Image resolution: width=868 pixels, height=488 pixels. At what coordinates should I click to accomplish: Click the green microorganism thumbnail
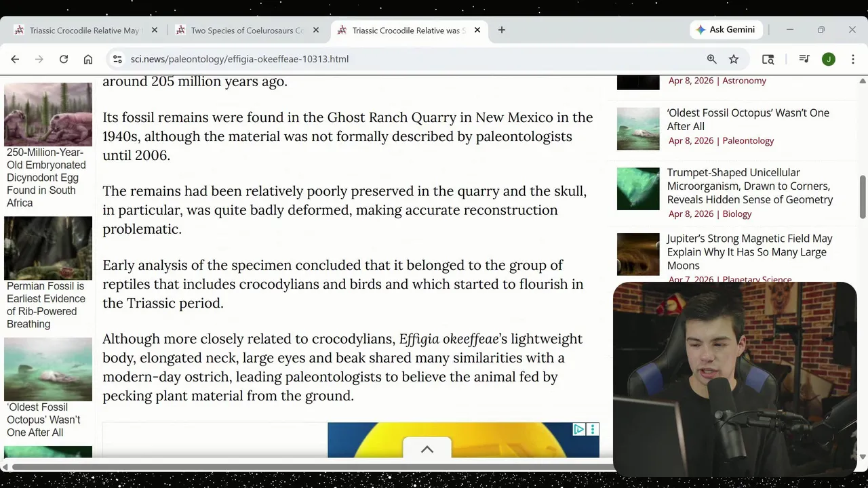pos(638,188)
